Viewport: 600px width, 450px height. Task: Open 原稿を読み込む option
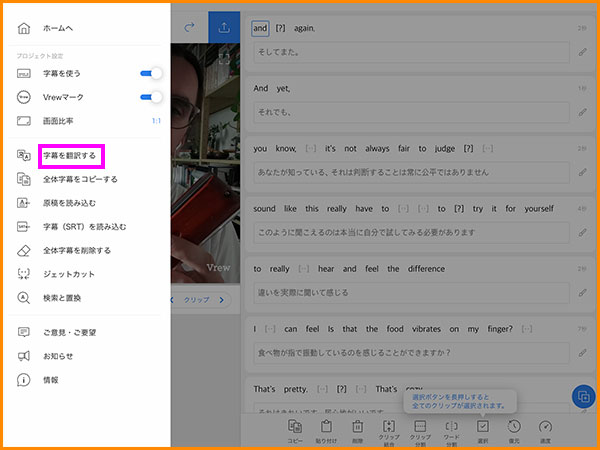click(69, 203)
